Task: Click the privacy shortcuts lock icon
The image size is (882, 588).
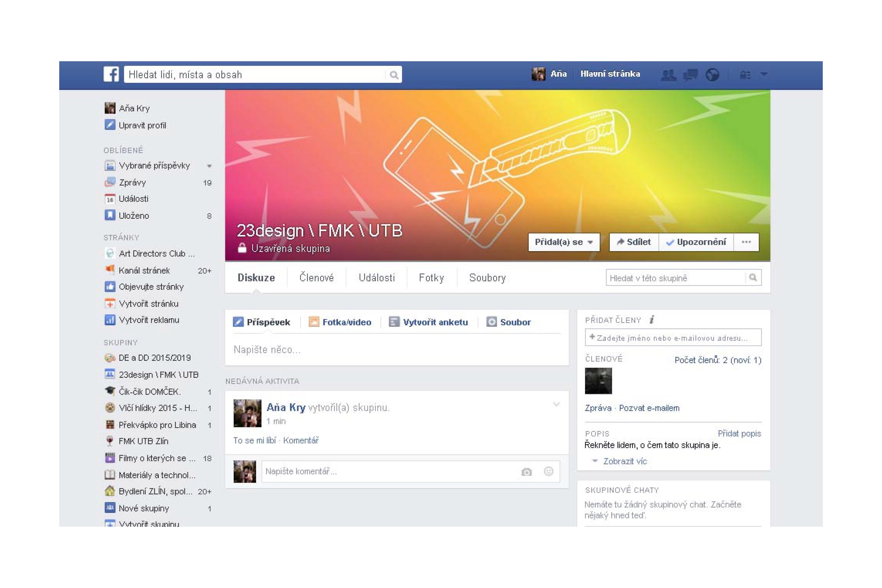Action: (745, 75)
